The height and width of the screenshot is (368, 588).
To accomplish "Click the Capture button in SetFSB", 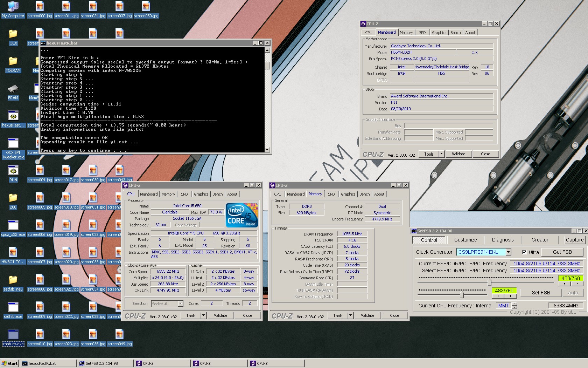I will [x=574, y=240].
